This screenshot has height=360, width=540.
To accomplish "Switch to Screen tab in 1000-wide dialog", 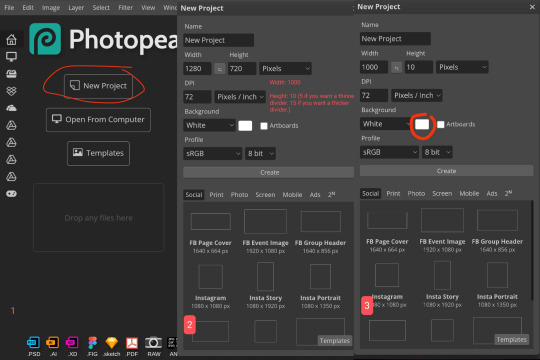I will click(x=442, y=194).
